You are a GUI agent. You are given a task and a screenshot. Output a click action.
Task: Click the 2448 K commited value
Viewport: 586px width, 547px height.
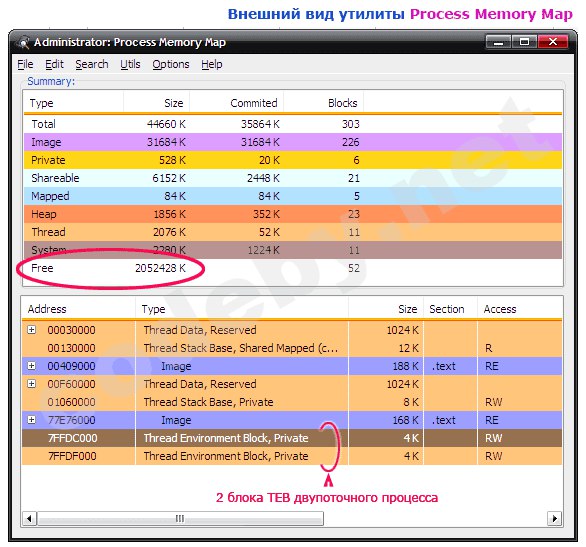[263, 178]
